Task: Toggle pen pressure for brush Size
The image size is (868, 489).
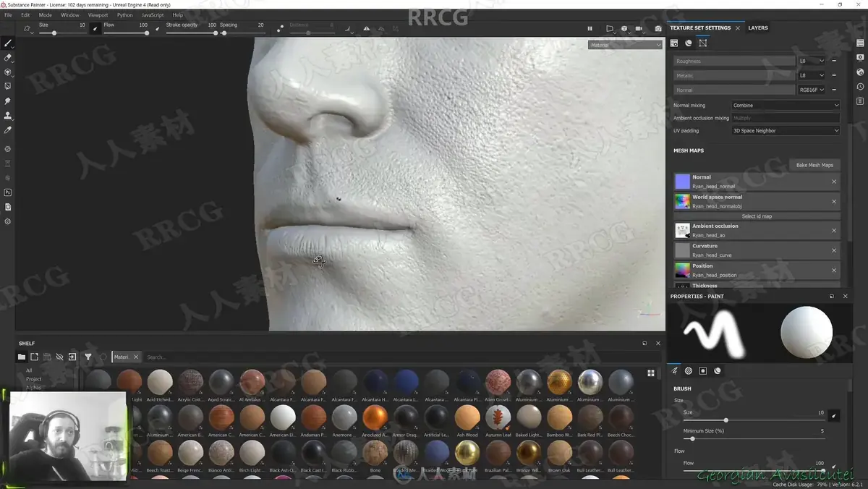Action: click(96, 27)
